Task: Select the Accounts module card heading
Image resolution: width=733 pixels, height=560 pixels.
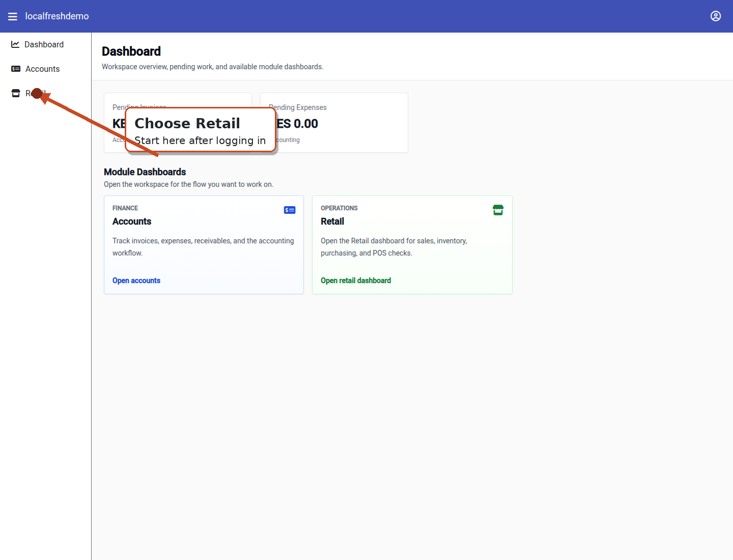Action: [132, 221]
